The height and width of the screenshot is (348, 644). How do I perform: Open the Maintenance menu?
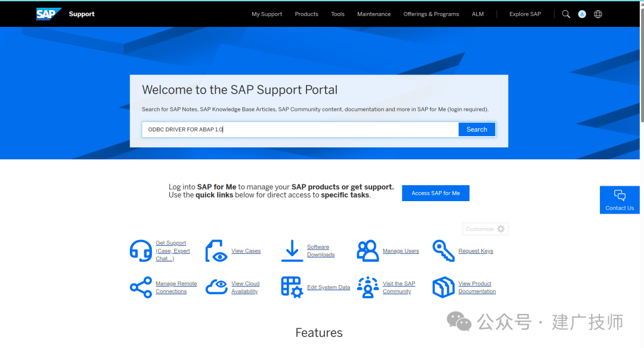[x=374, y=14]
